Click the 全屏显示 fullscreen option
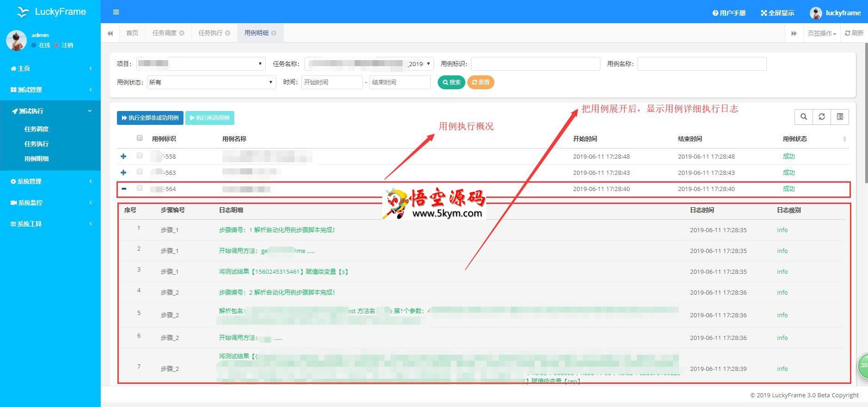Viewport: 868px width, 407px height. point(777,13)
